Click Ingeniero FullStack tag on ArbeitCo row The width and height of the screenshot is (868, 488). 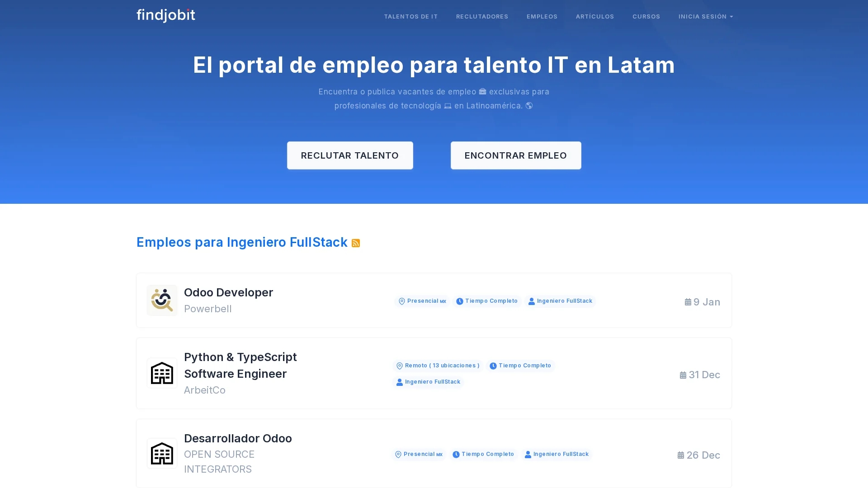428,382
